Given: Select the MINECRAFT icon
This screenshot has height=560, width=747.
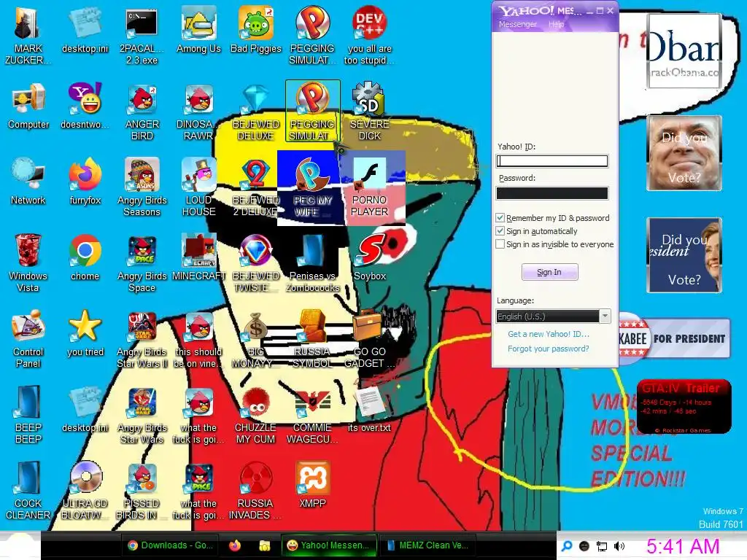Looking at the screenshot, I should coord(198,258).
